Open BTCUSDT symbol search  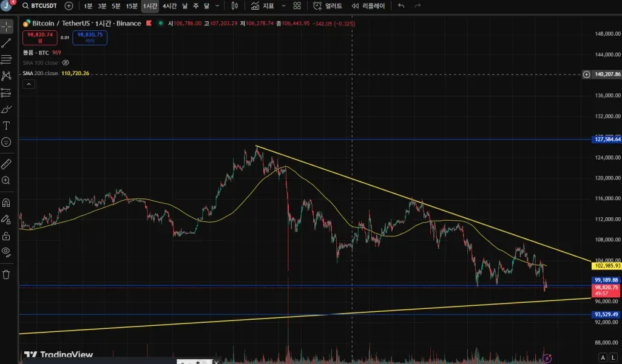pyautogui.click(x=39, y=5)
